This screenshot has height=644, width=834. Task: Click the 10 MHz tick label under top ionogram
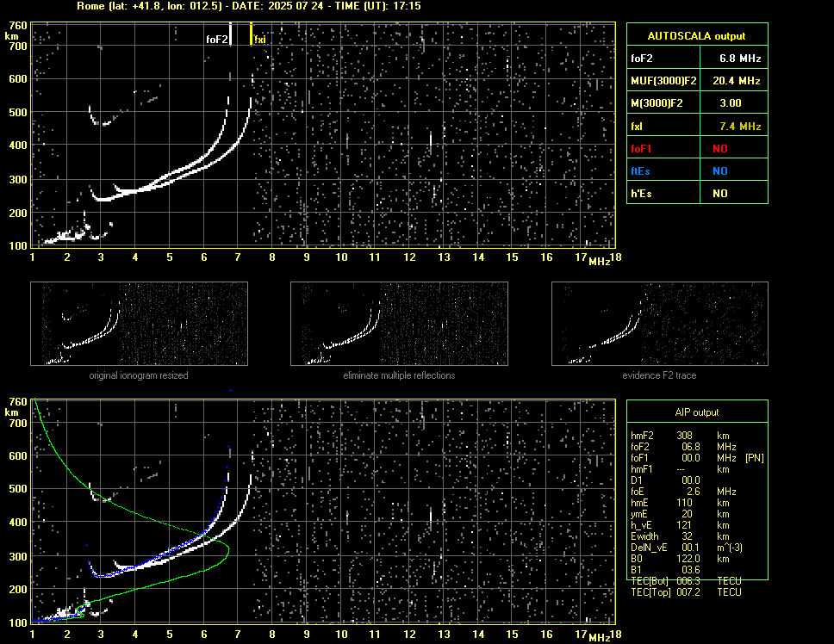coord(341,257)
